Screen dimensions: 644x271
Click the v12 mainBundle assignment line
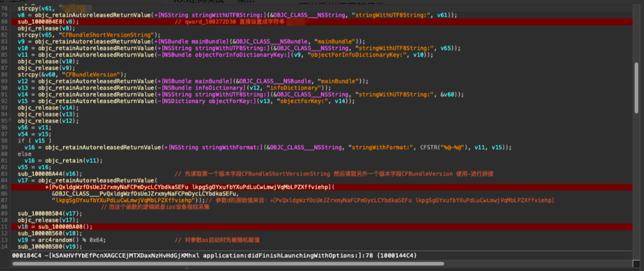click(192, 81)
